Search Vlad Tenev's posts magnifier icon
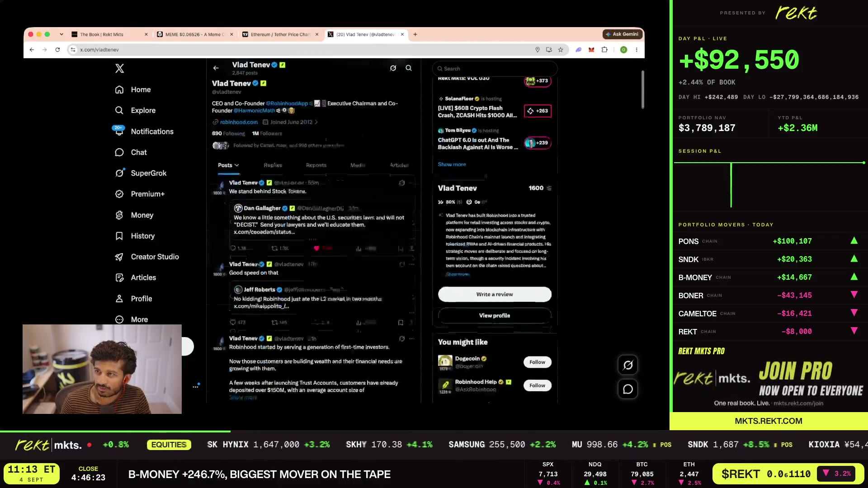 pyautogui.click(x=409, y=68)
